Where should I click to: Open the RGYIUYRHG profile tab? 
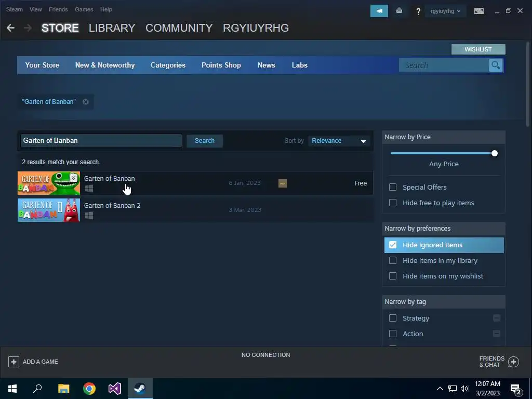(x=256, y=28)
